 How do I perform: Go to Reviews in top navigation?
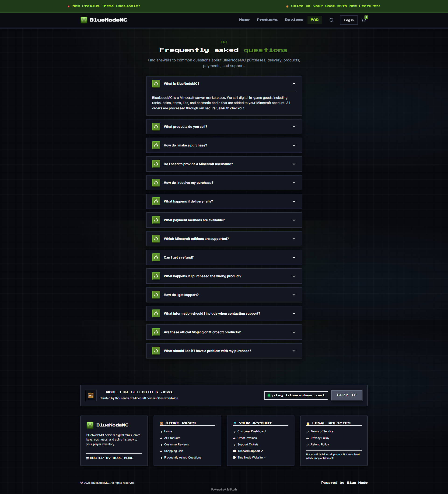tap(294, 20)
